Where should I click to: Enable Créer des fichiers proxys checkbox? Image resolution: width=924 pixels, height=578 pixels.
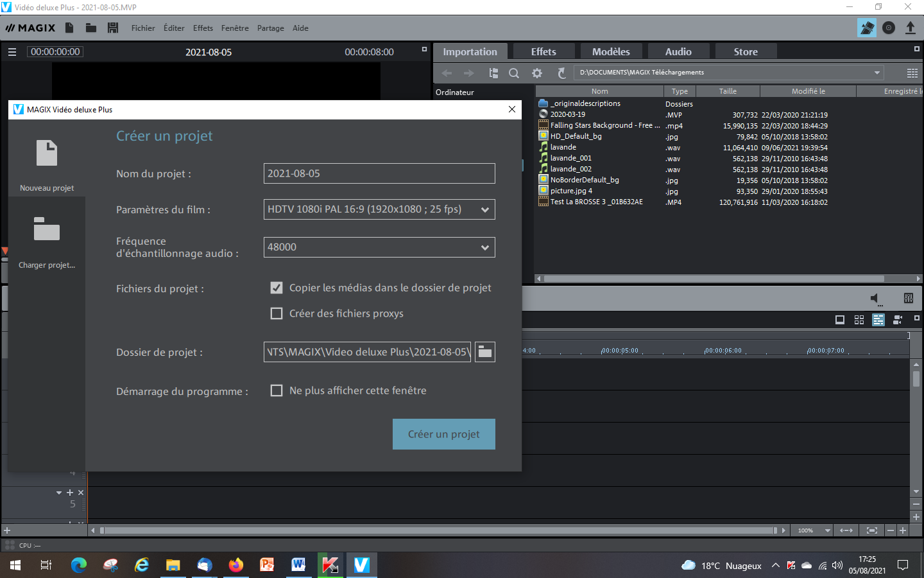[277, 313]
